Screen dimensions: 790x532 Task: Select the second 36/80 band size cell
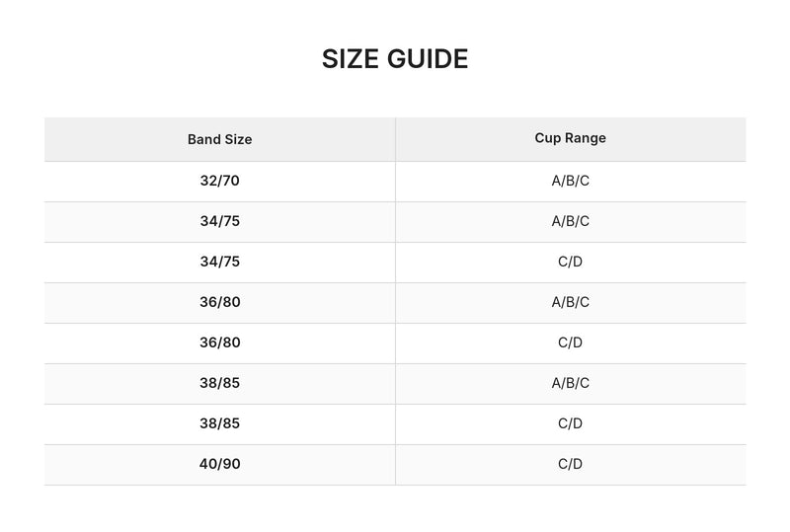(x=219, y=343)
